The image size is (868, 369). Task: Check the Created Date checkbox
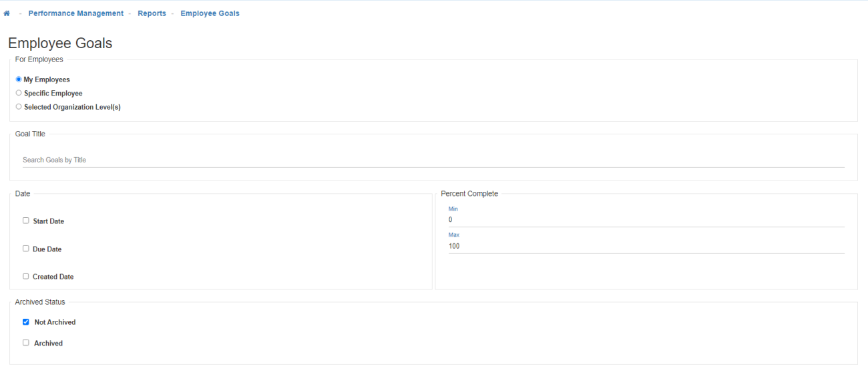(26, 276)
